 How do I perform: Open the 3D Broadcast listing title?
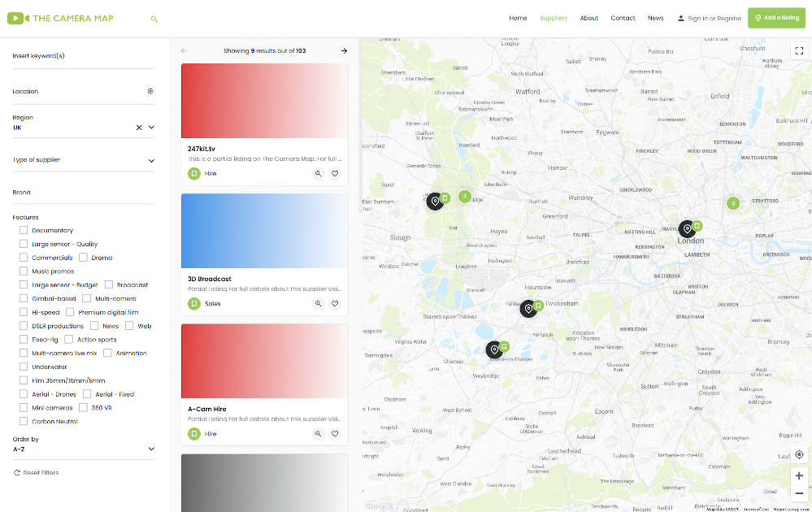209,279
